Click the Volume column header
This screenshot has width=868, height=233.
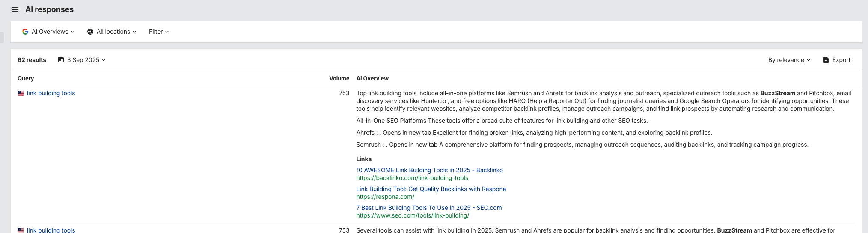[339, 78]
